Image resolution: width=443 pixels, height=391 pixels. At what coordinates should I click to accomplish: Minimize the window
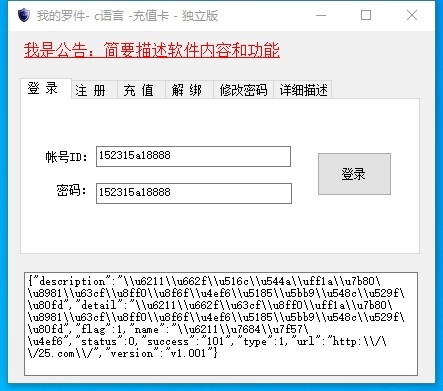[x=321, y=15]
